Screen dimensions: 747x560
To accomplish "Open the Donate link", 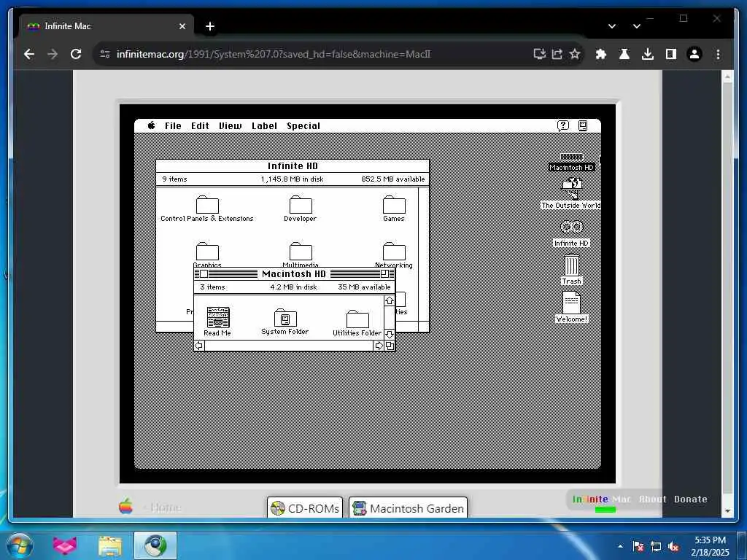I will coord(690,499).
